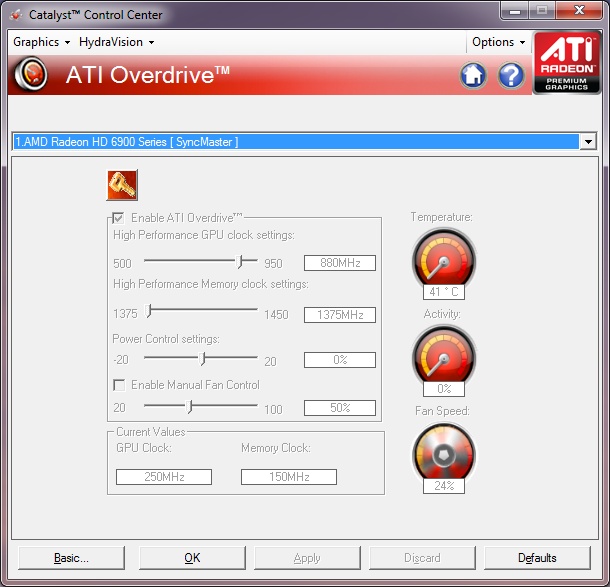Toggle Enable ATI Overdrive checkbox
The image size is (610, 588).
click(119, 218)
